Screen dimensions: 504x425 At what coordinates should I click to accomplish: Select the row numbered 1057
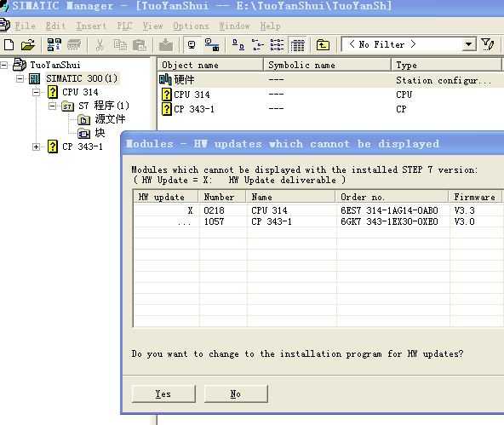click(x=318, y=221)
